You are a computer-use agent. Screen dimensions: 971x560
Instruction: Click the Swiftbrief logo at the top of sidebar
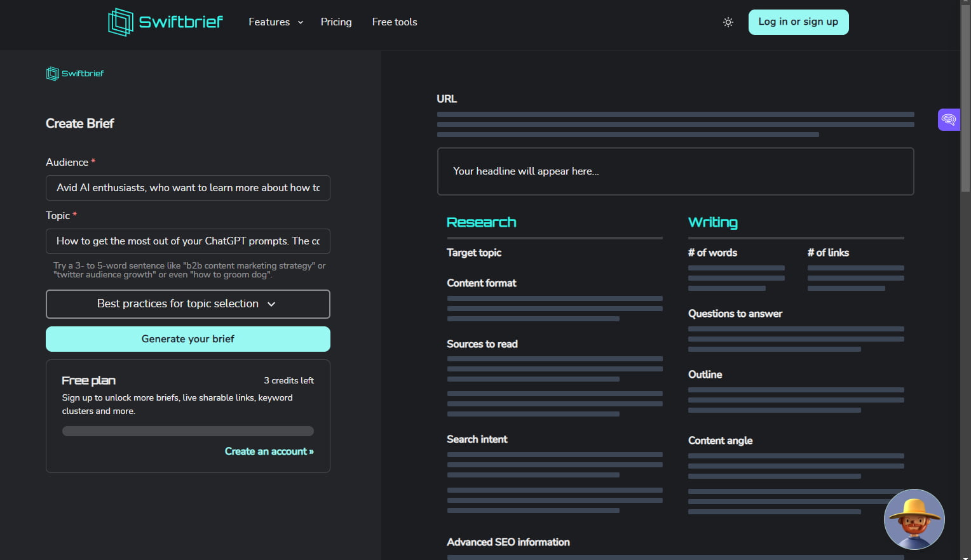[x=74, y=73]
